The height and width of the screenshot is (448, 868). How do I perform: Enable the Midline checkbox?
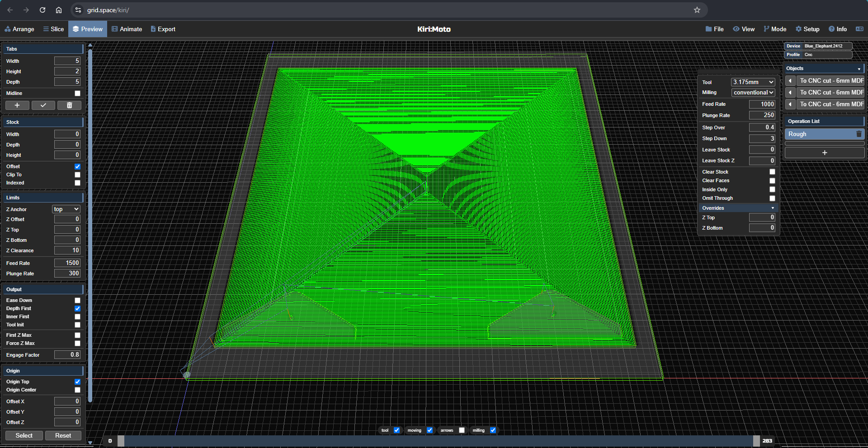point(77,94)
